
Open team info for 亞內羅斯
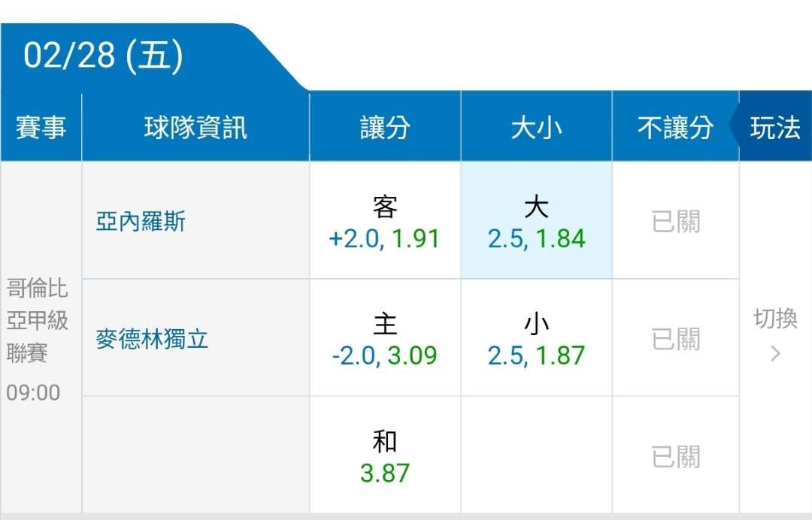pos(141,222)
